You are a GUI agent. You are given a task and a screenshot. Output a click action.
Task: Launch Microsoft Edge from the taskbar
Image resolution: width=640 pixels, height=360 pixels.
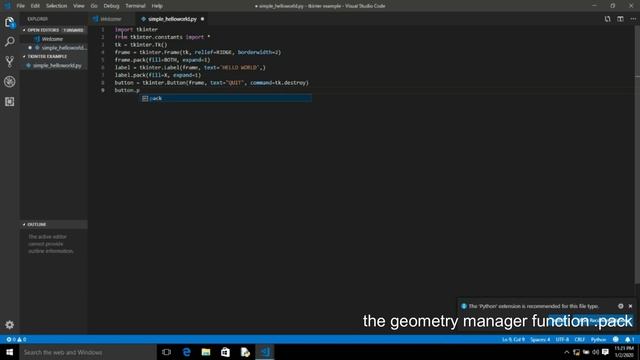coord(186,352)
